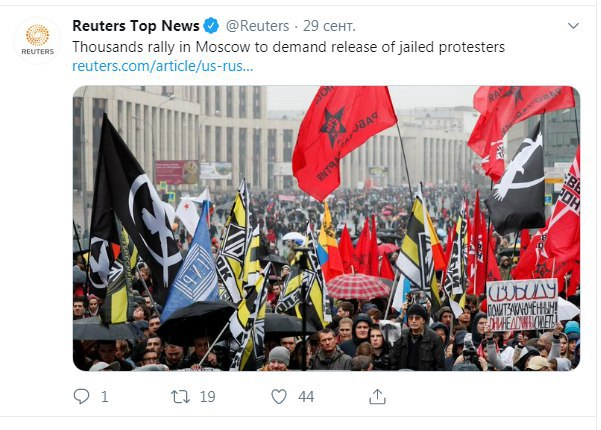Image resolution: width=601 pixels, height=430 pixels.
Task: Open the share tweet icon
Action: coord(377,397)
